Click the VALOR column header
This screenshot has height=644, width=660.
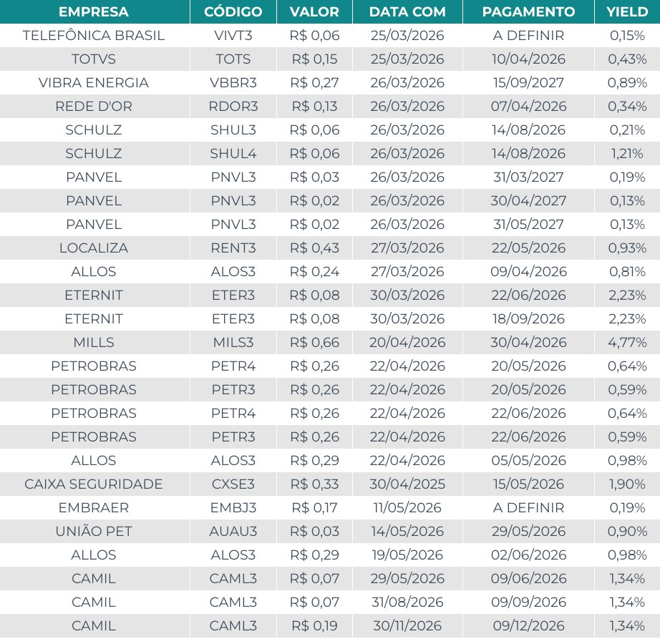(x=314, y=11)
